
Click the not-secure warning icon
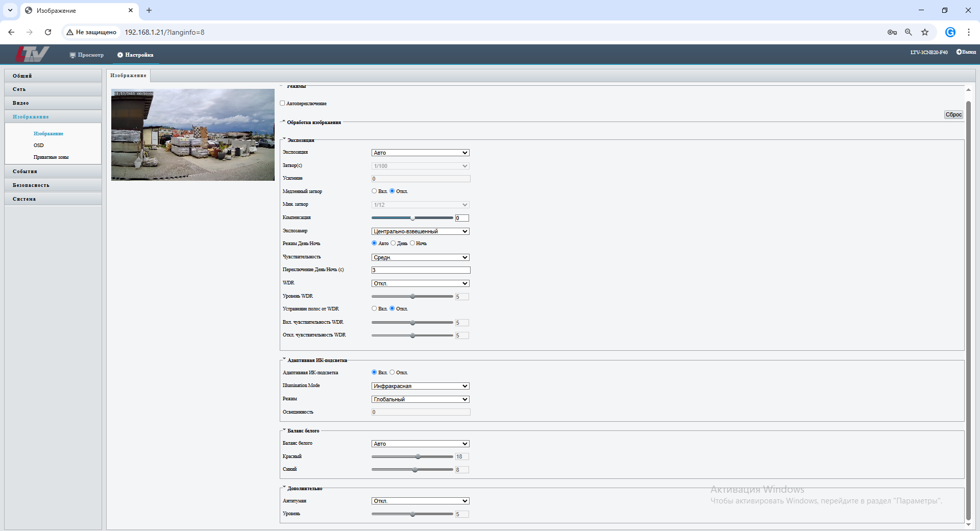(x=70, y=32)
